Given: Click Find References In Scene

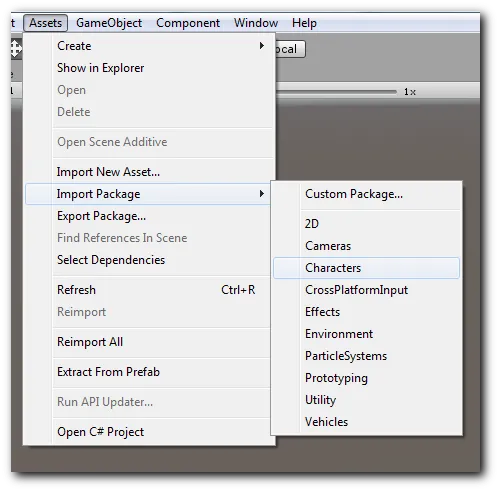Looking at the screenshot, I should pos(148,238).
